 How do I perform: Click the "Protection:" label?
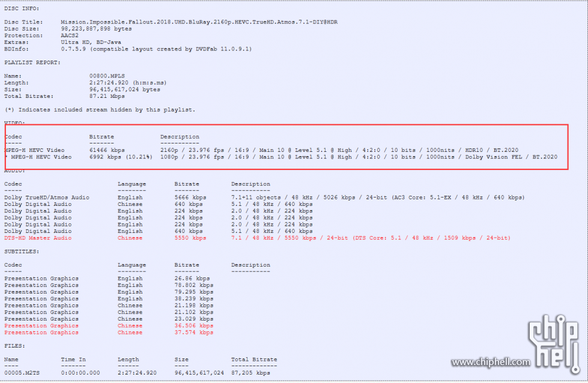23,35
